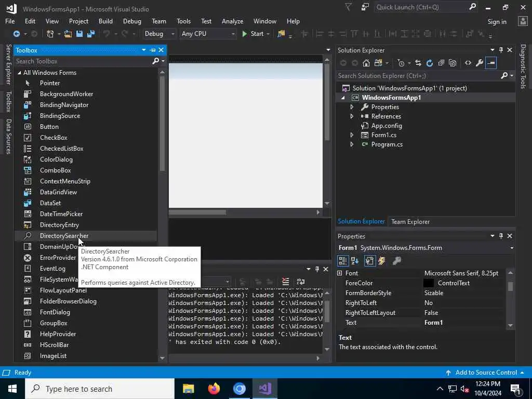Open the File menu
The width and height of the screenshot is (532, 399).
[10, 21]
